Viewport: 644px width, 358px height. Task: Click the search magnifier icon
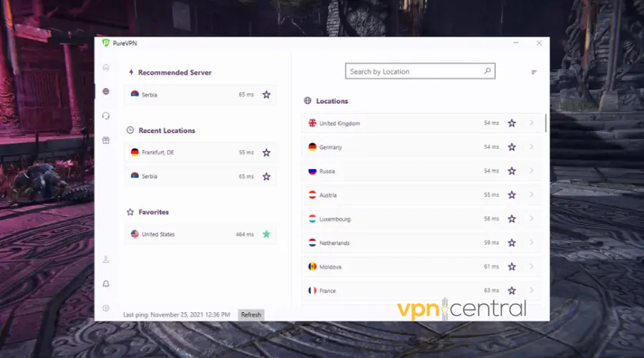[487, 71]
